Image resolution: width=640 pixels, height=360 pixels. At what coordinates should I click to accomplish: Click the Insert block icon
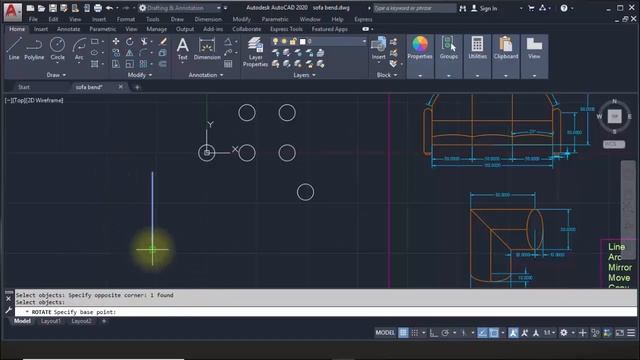click(x=378, y=49)
